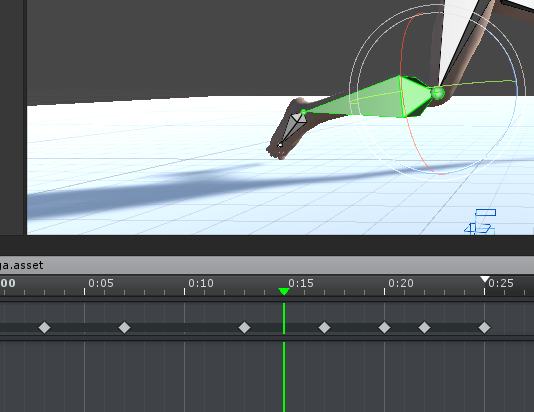Select the keyframe diamond at frame 7

tap(125, 328)
